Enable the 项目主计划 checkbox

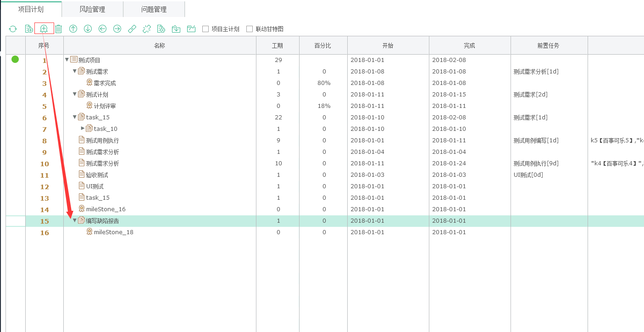coord(205,29)
